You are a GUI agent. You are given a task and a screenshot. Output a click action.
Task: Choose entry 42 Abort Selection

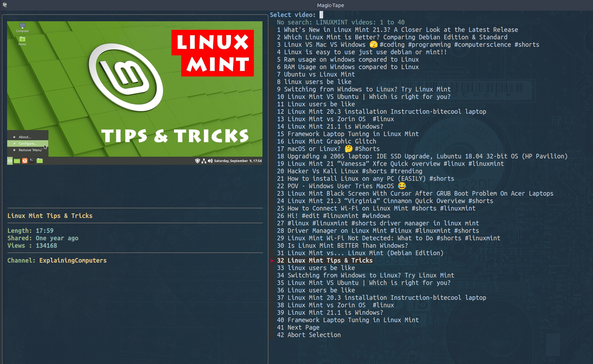309,335
